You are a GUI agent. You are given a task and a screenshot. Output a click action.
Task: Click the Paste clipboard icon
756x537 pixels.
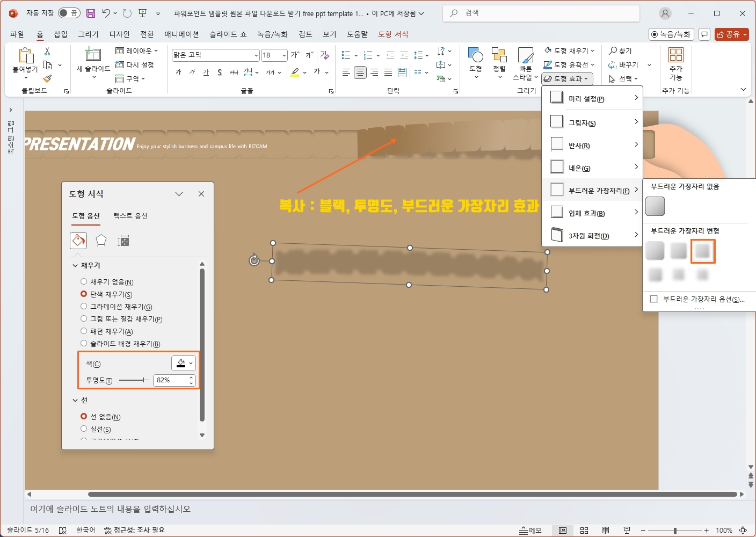pos(25,56)
